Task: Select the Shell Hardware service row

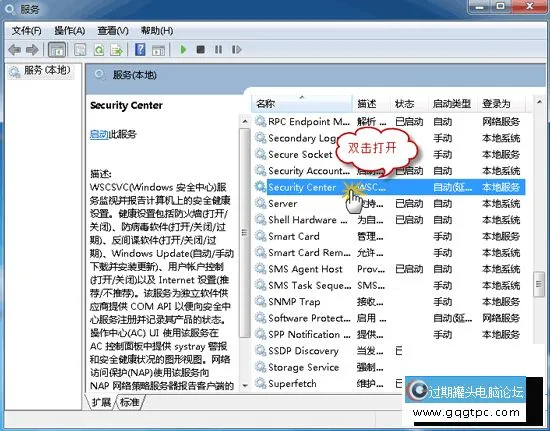Action: tap(389, 220)
